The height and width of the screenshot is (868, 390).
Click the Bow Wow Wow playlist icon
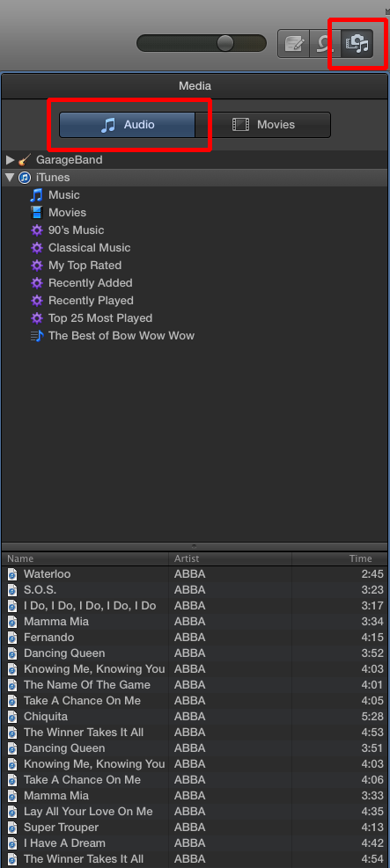coord(37,335)
